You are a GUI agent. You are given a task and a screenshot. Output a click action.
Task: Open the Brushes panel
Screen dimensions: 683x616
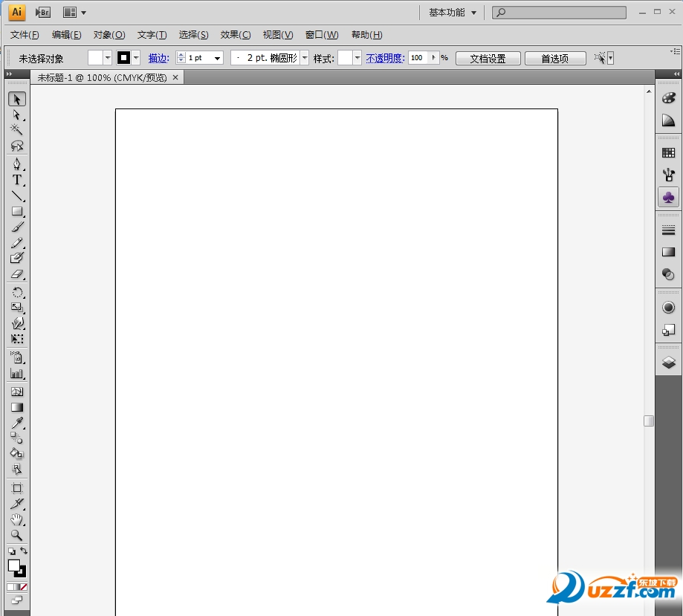(668, 175)
